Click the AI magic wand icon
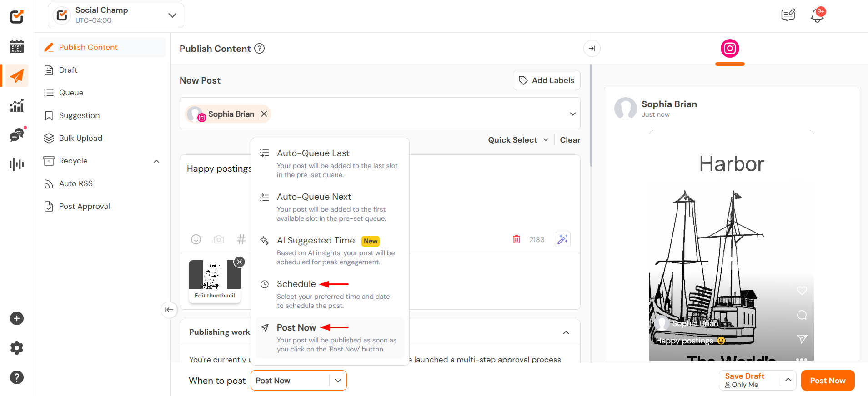Image resolution: width=868 pixels, height=396 pixels. 562,239
